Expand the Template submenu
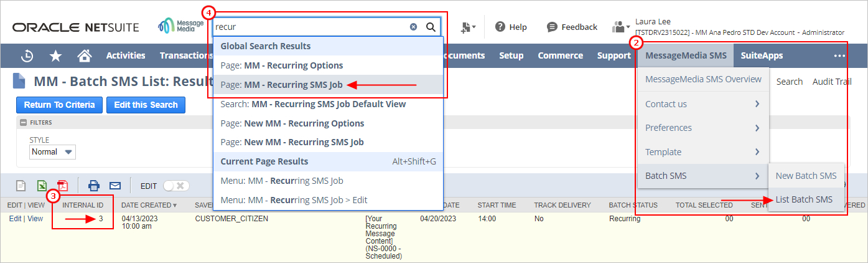The width and height of the screenshot is (868, 263). (x=703, y=152)
